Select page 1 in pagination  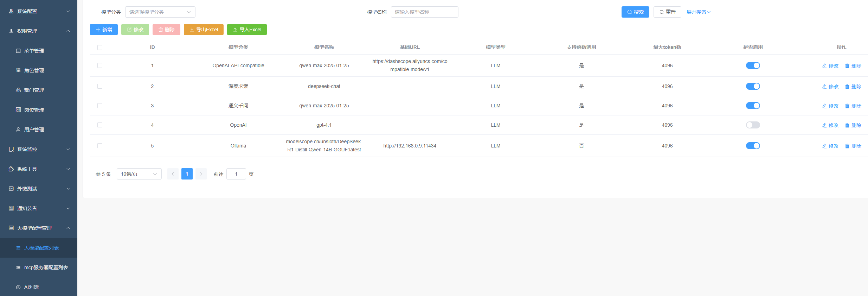[x=187, y=174]
